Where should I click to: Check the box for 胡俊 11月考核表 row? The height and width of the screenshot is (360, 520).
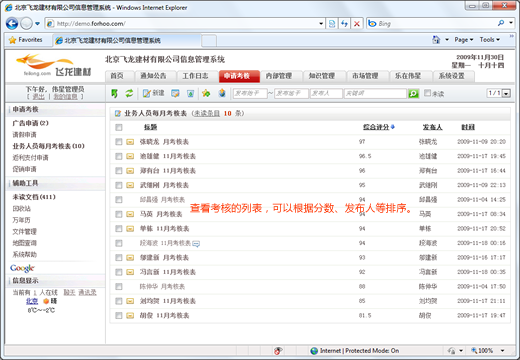[x=119, y=316]
